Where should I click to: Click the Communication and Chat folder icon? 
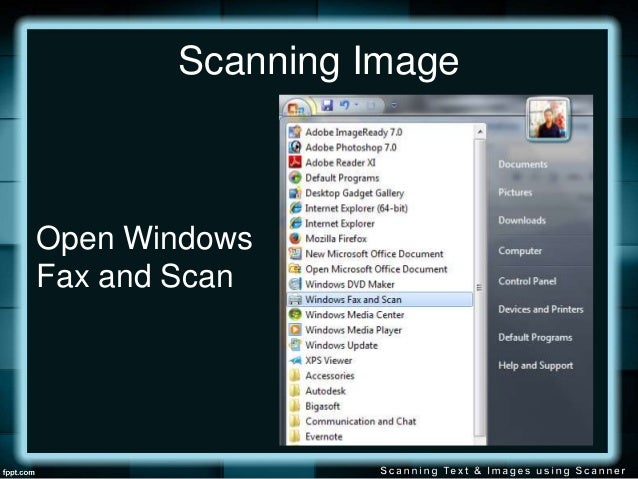coord(295,421)
